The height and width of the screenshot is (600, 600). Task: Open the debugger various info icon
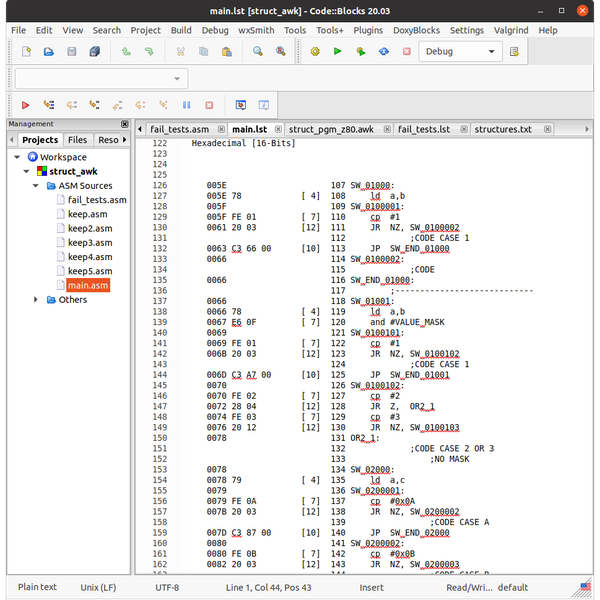(264, 105)
